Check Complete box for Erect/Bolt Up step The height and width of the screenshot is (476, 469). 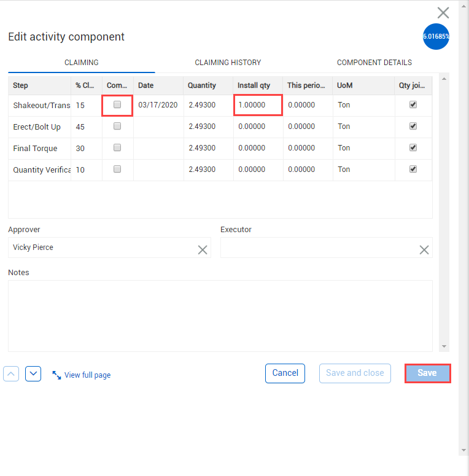point(117,126)
